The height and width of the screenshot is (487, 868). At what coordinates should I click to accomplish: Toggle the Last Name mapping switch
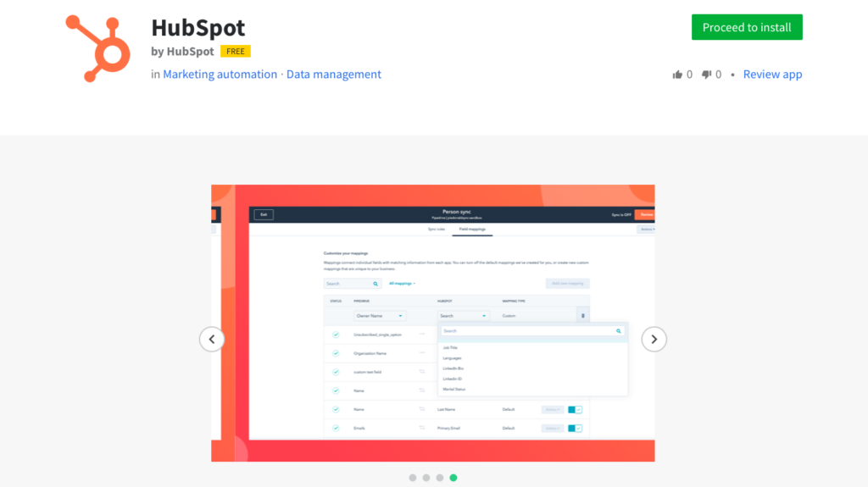575,410
